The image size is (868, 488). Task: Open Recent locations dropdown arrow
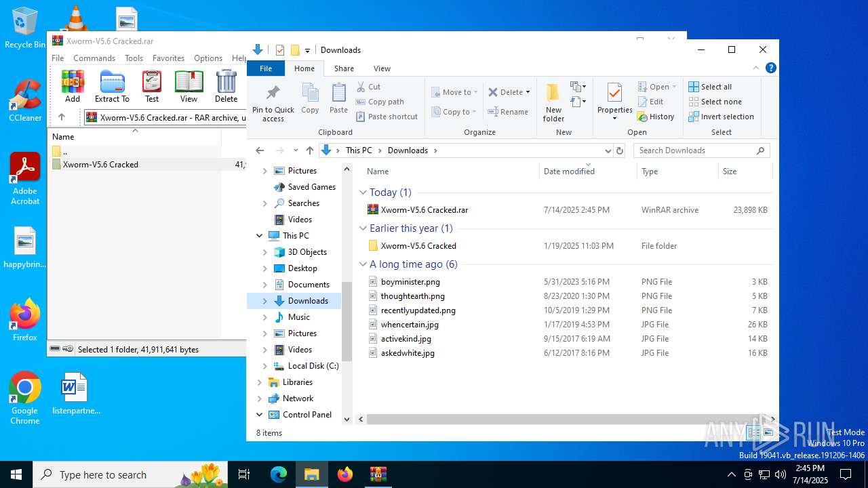pyautogui.click(x=296, y=150)
